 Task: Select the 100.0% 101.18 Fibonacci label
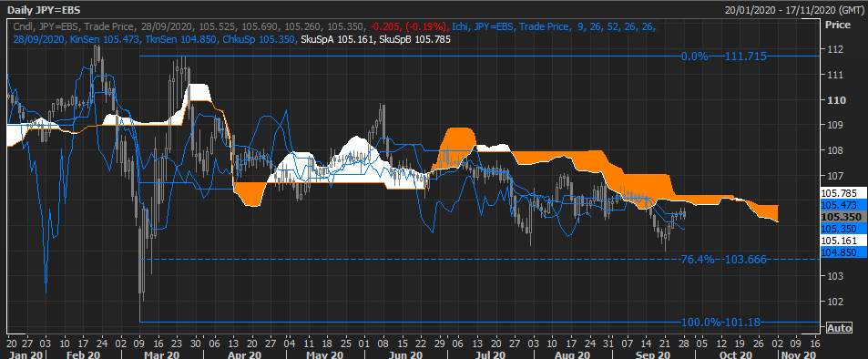720,322
